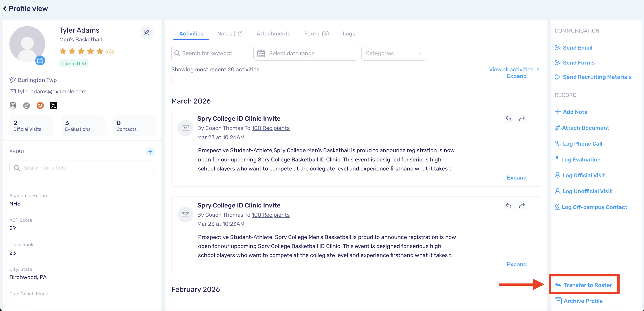Open the Notes (12) tab
Viewport: 644px width, 311px height.
230,33
